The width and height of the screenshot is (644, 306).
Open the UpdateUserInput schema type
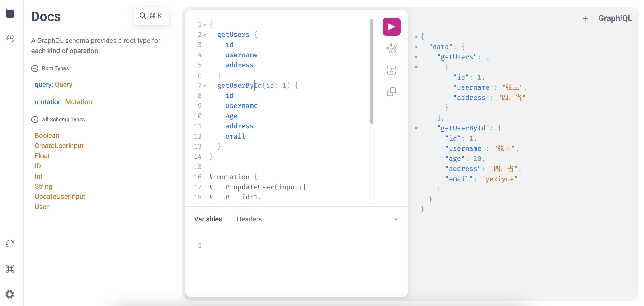click(60, 196)
